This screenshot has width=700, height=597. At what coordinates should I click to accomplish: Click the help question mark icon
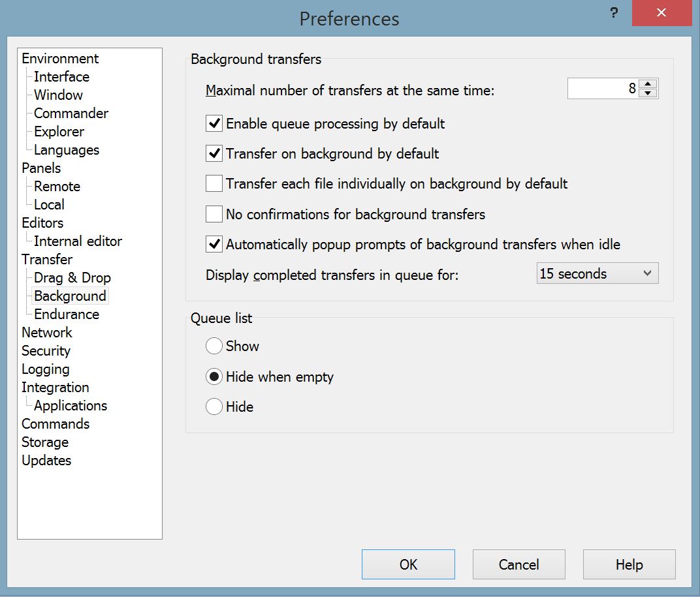[x=614, y=13]
